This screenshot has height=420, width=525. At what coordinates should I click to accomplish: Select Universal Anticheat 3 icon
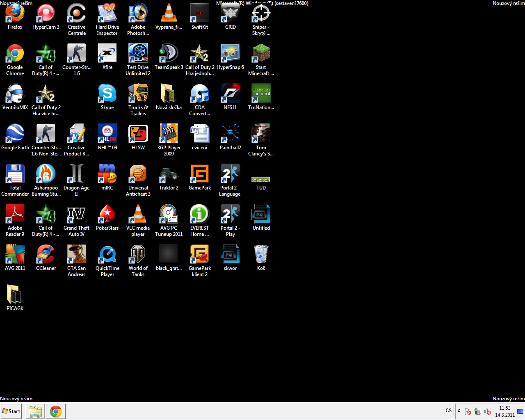[x=138, y=180]
